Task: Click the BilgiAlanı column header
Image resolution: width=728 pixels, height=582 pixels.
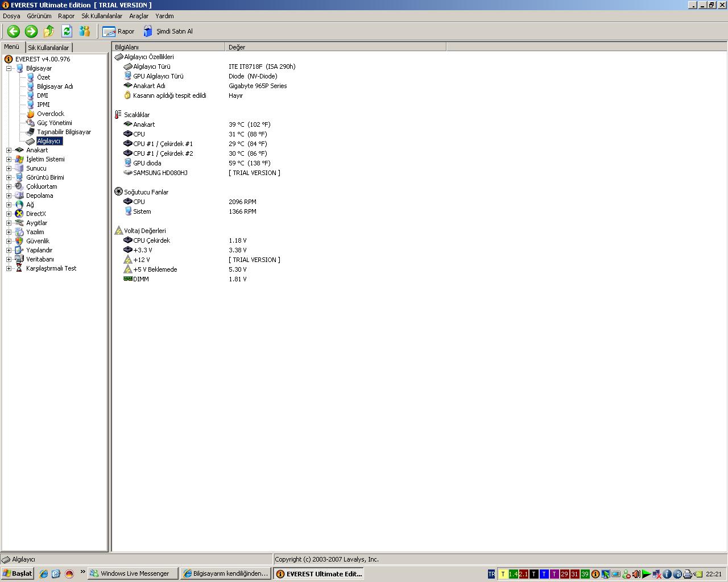Action: tap(168, 47)
